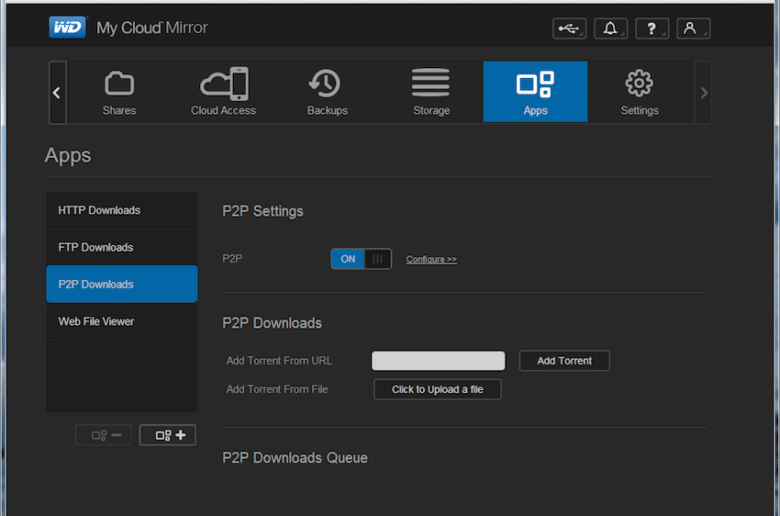Click the help question mark icon
The image size is (780, 516).
point(652,28)
